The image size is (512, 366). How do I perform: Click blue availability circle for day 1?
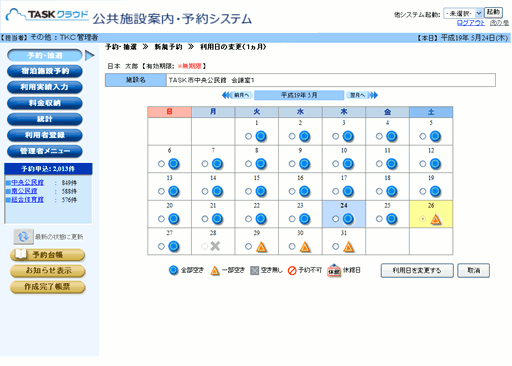coord(261,136)
